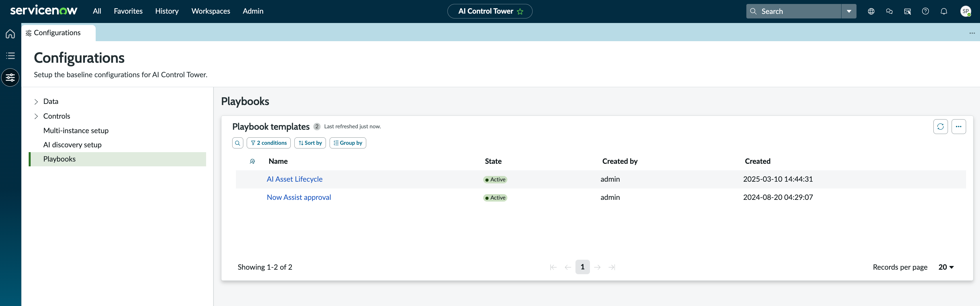Open the Now Assist approval playbook
980x306 pixels.
(299, 198)
